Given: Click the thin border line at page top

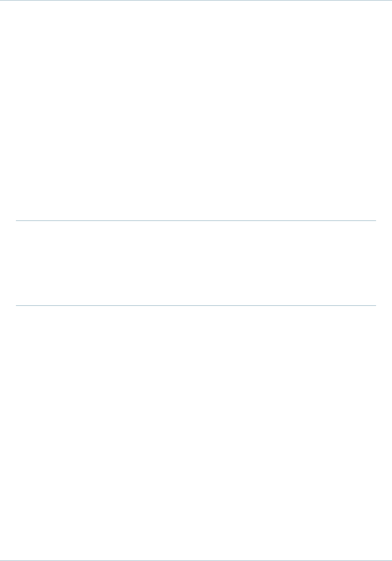Looking at the screenshot, I should pyautogui.click(x=196, y=0).
